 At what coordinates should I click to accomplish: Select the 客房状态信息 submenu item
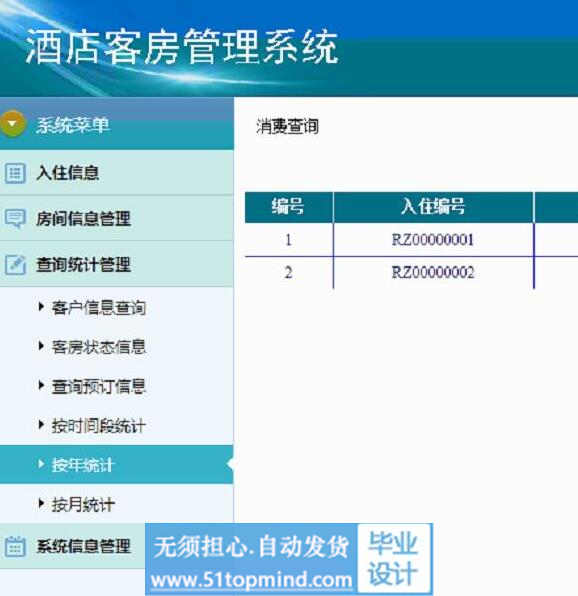point(98,347)
